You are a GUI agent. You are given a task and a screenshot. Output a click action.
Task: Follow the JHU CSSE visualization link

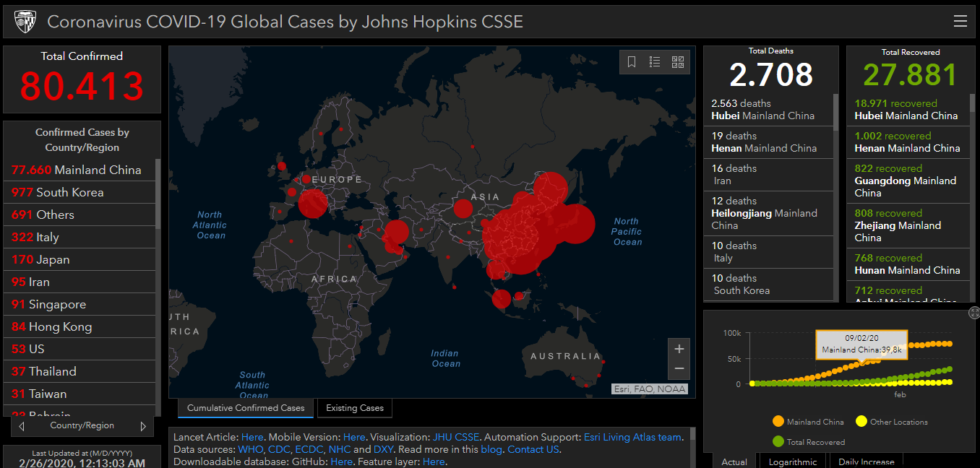point(456,437)
